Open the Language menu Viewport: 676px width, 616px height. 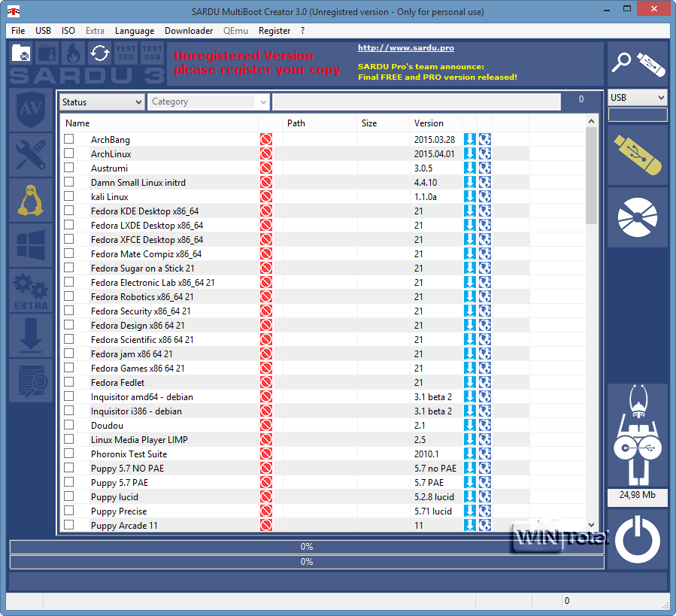click(135, 31)
